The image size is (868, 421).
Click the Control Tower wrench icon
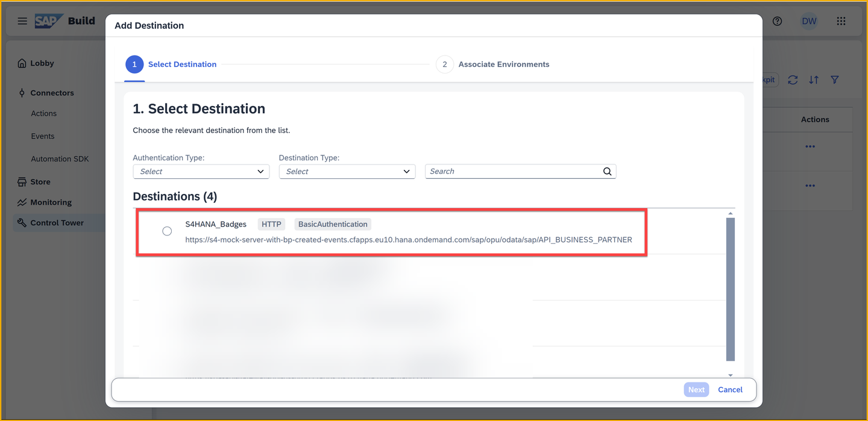click(x=22, y=223)
